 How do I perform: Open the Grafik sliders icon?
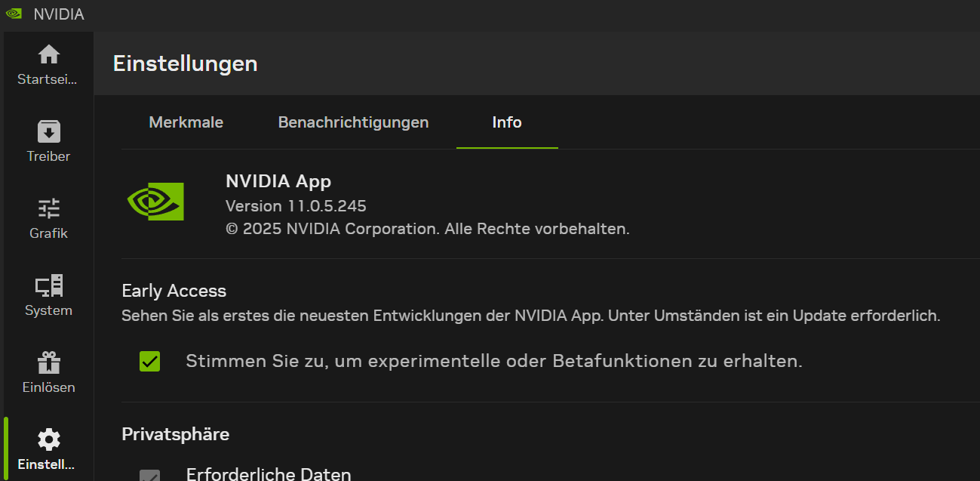(x=48, y=208)
